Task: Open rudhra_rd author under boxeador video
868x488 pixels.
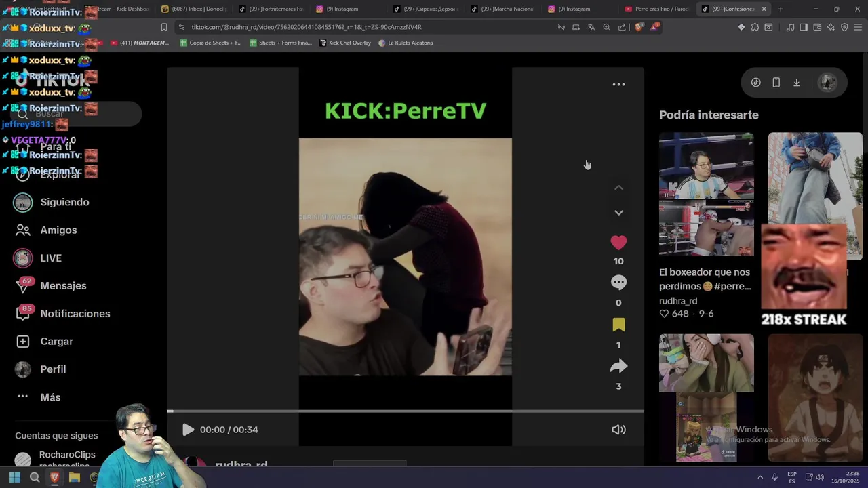Action: click(678, 301)
